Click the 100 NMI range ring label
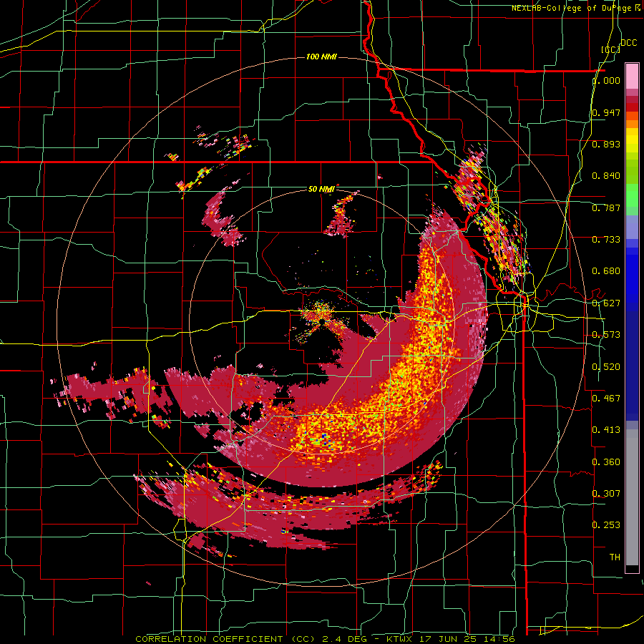Screen dimensions: 644x644 click(x=321, y=57)
